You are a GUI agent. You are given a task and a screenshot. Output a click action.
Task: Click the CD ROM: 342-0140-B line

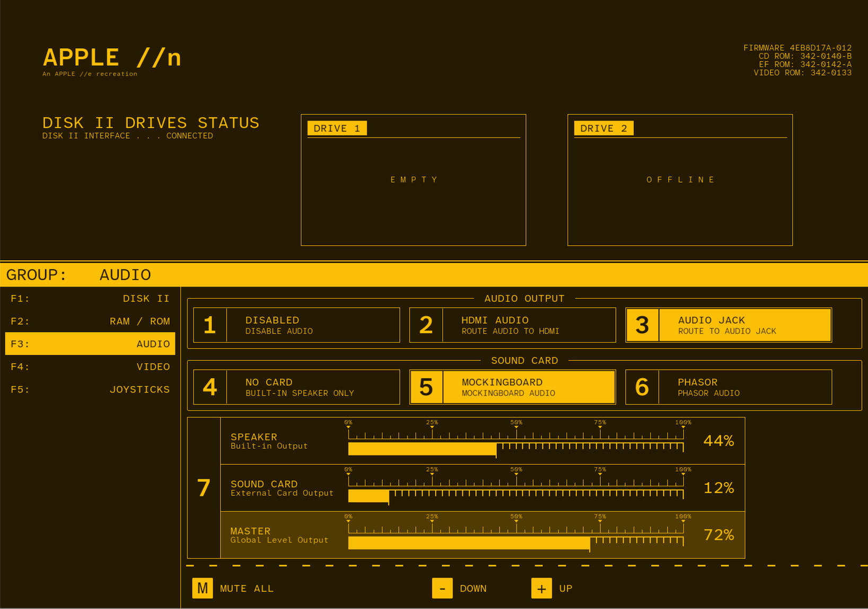pyautogui.click(x=805, y=56)
